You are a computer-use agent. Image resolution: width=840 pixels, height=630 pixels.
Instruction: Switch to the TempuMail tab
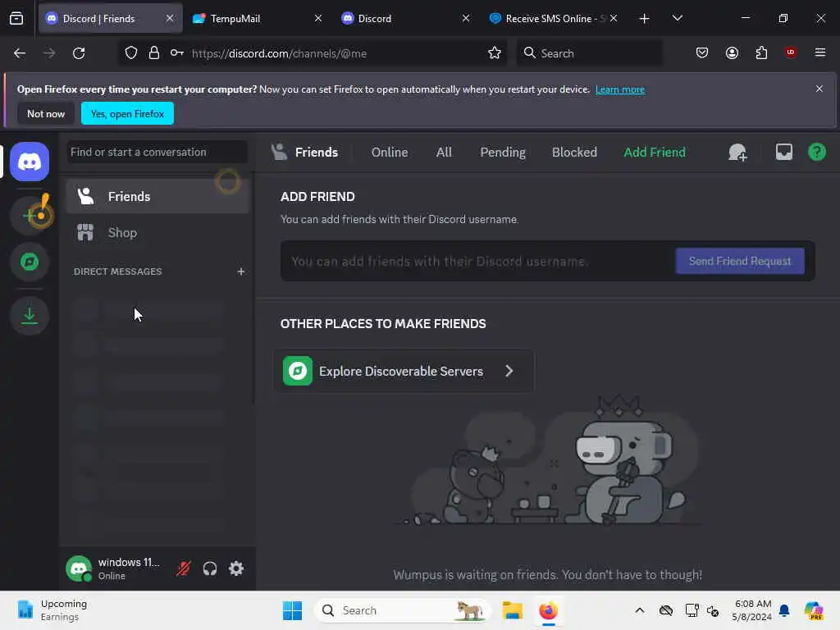click(258, 19)
